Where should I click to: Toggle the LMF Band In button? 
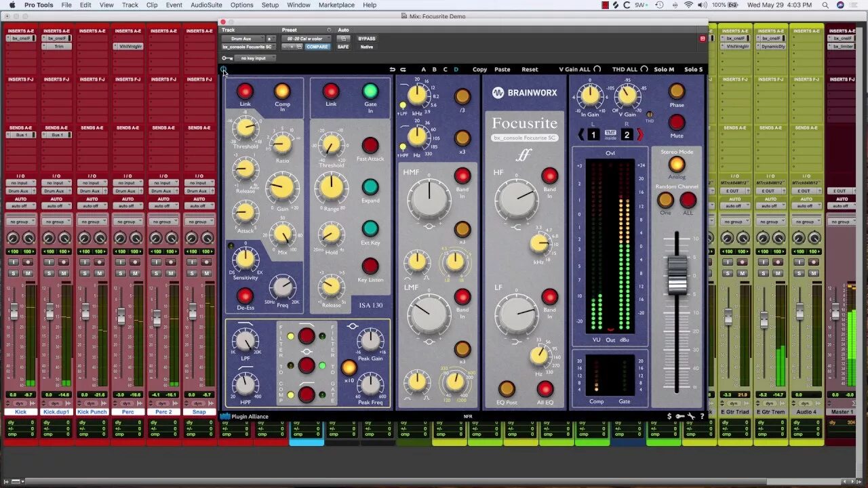[462, 296]
